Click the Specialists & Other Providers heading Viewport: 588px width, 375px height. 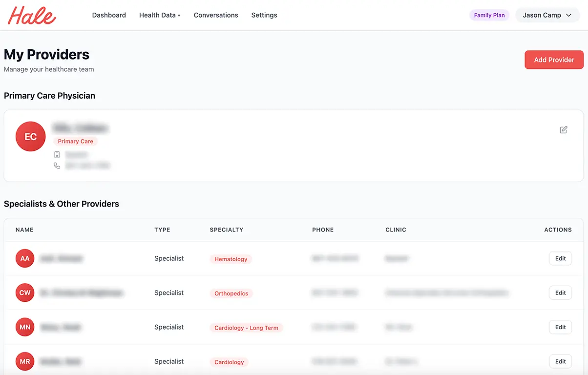coord(62,204)
